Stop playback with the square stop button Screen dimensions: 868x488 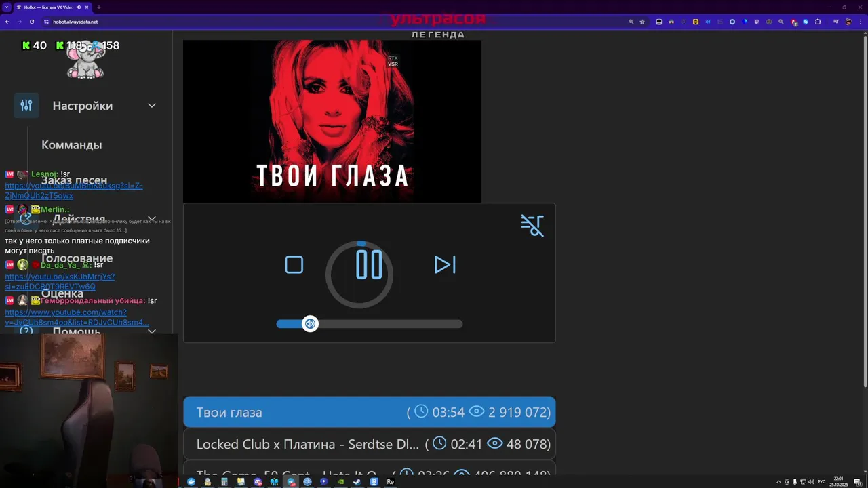294,265
